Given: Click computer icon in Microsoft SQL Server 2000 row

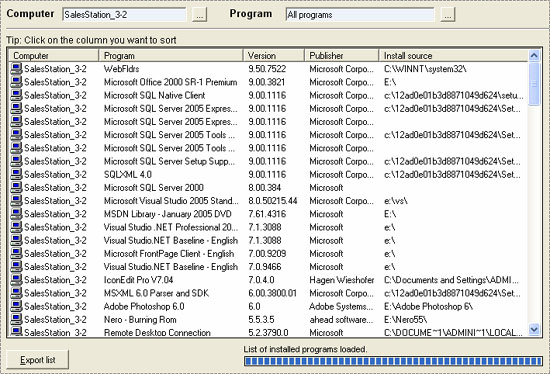Looking at the screenshot, I should click(x=16, y=187).
